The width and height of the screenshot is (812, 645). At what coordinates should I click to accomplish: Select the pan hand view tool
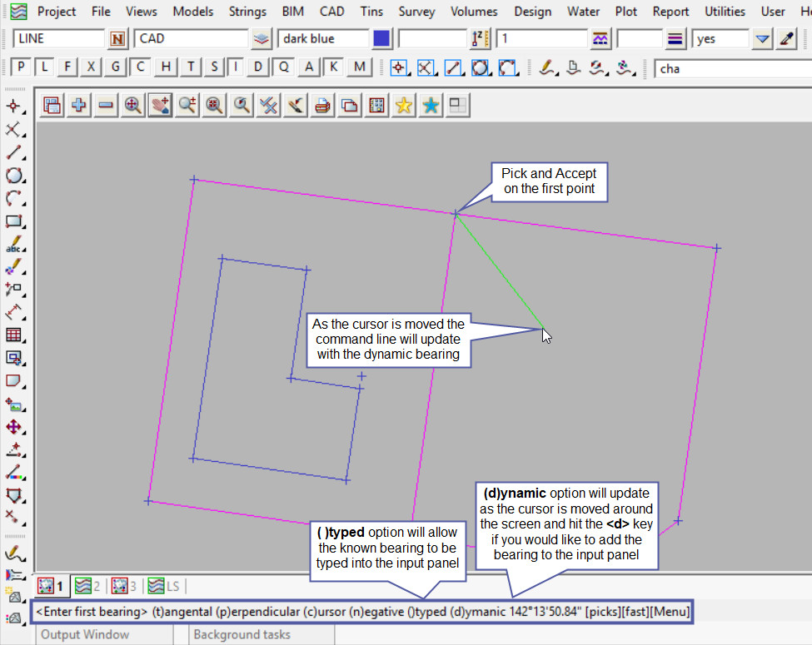(159, 105)
